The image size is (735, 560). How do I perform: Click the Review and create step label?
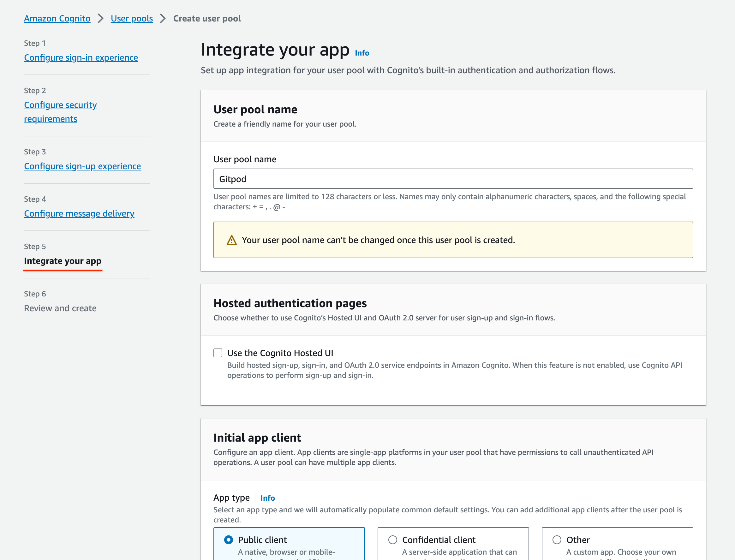point(60,308)
